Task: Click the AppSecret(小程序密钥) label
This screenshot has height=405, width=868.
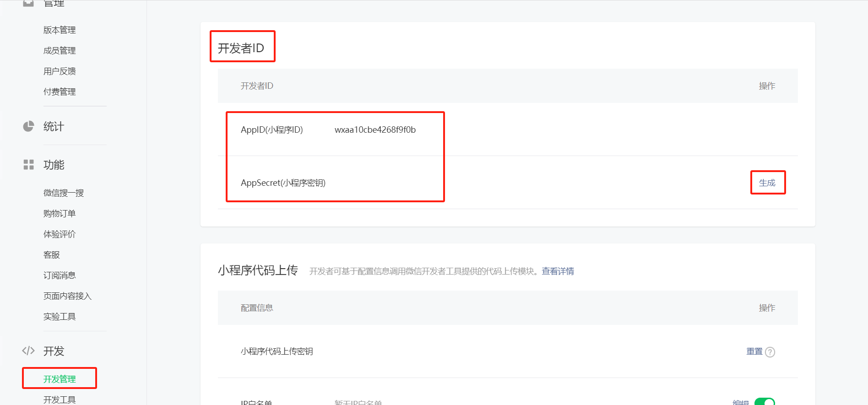Action: coord(283,183)
